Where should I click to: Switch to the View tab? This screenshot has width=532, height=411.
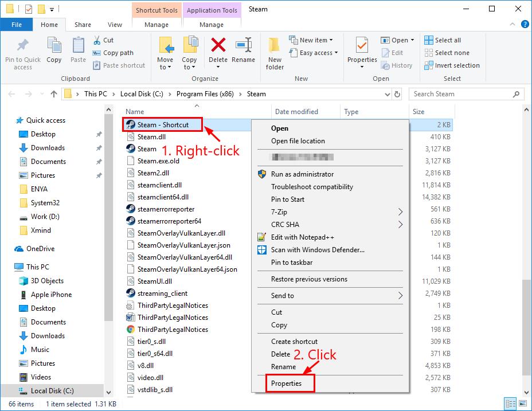point(115,25)
